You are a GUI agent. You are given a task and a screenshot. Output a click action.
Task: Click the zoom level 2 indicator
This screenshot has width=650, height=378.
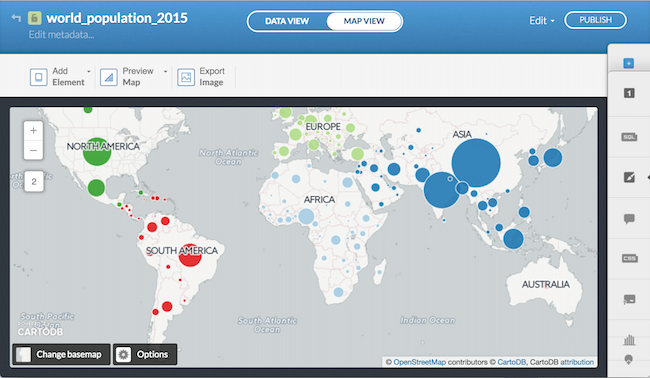34,181
